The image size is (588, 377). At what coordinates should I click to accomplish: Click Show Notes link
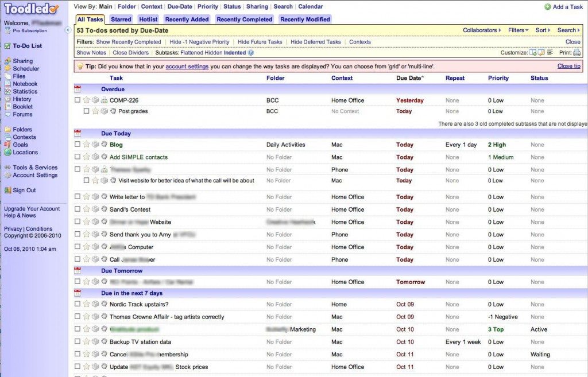click(91, 52)
